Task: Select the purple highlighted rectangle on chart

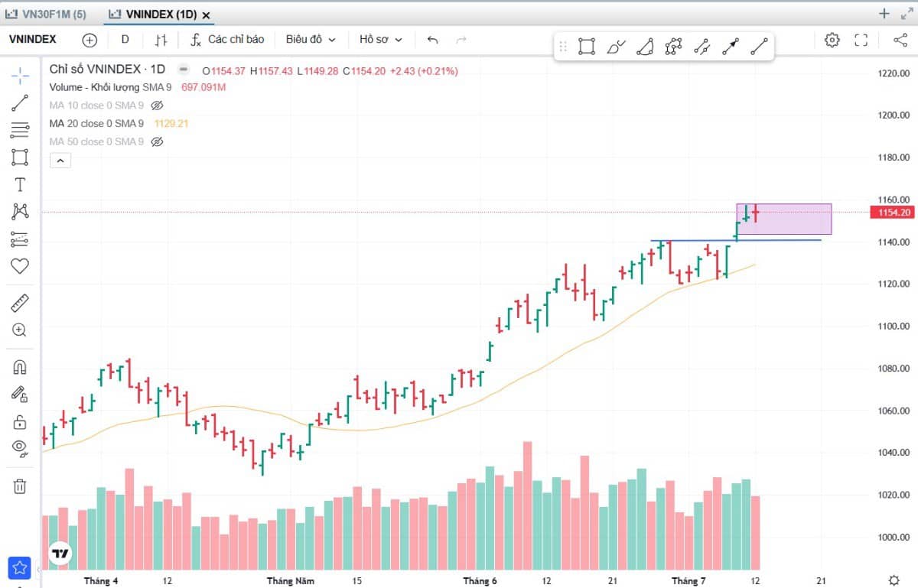Action: pos(783,219)
